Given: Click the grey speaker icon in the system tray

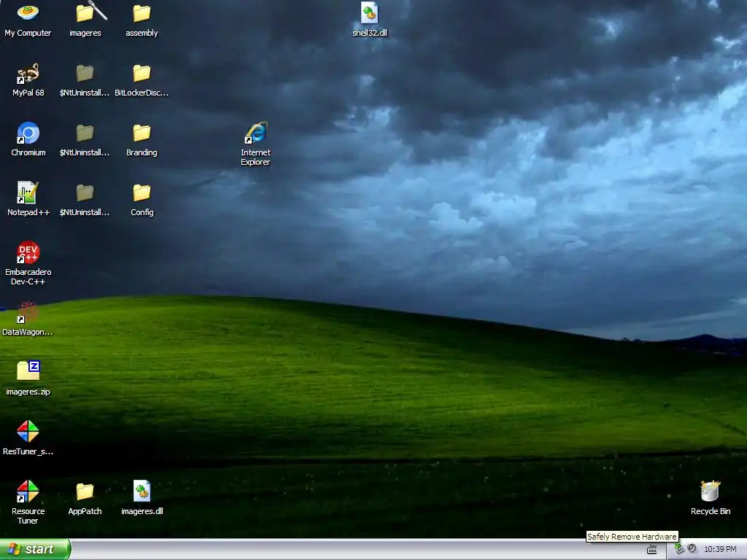Looking at the screenshot, I should pos(692,549).
